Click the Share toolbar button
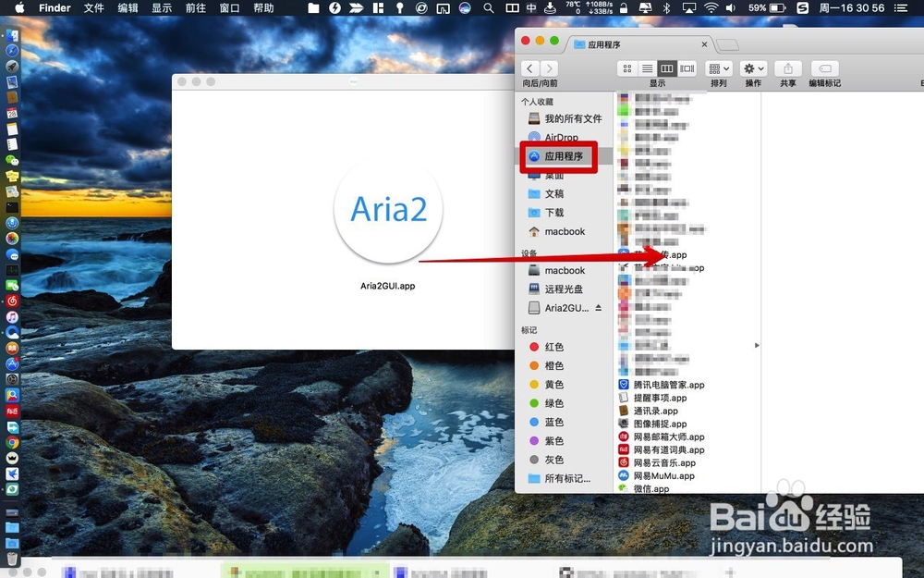Viewport: 924px width, 578px height. pyautogui.click(x=788, y=68)
